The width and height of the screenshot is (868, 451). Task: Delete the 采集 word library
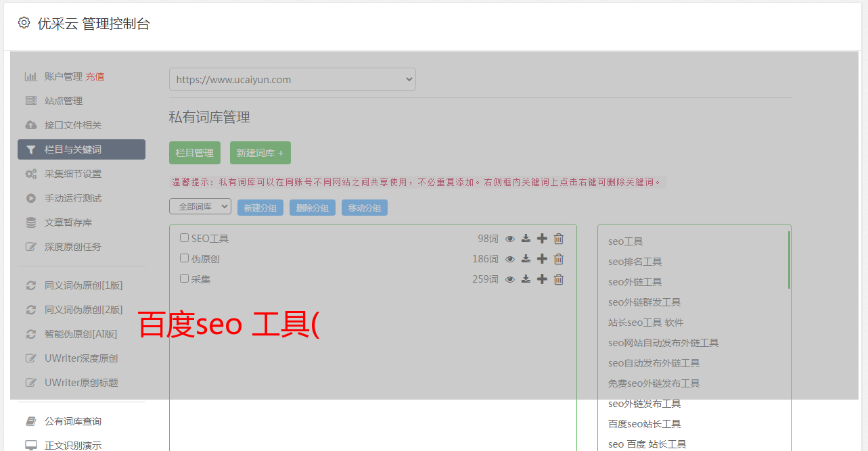pyautogui.click(x=559, y=279)
